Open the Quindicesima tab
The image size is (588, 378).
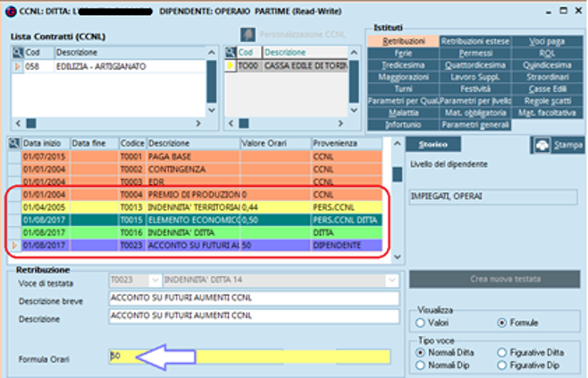click(x=547, y=65)
